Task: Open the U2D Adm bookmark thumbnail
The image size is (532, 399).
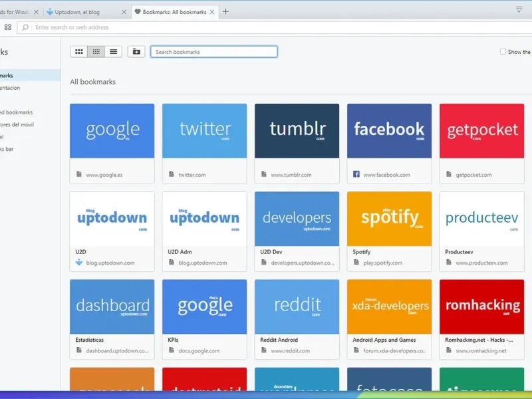Action: 204,219
